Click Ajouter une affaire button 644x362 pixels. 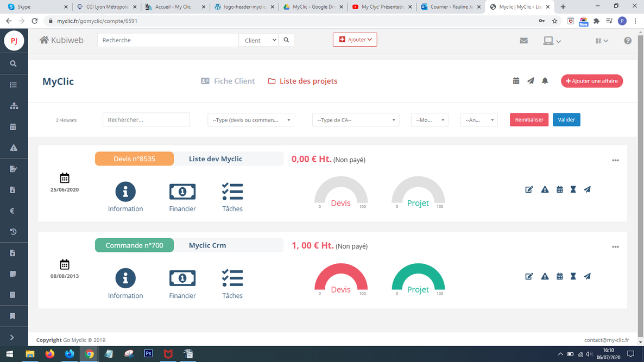point(592,81)
